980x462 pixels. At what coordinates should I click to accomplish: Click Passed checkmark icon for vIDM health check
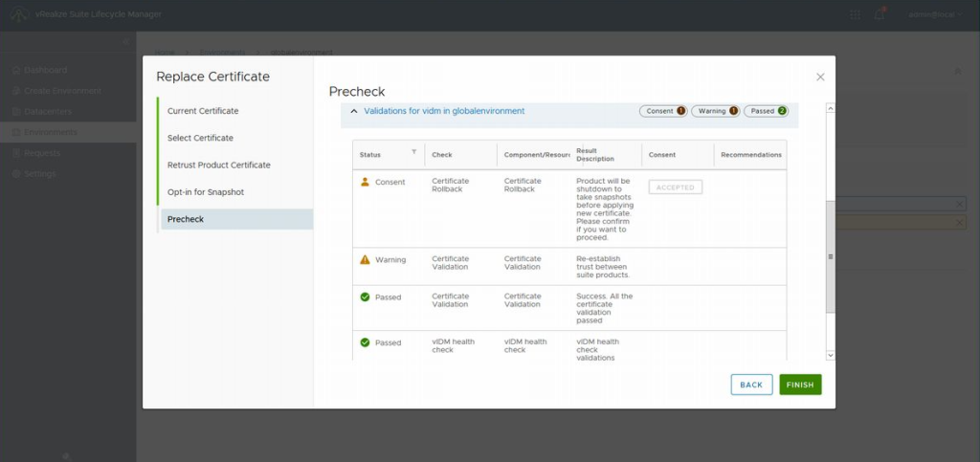click(365, 342)
